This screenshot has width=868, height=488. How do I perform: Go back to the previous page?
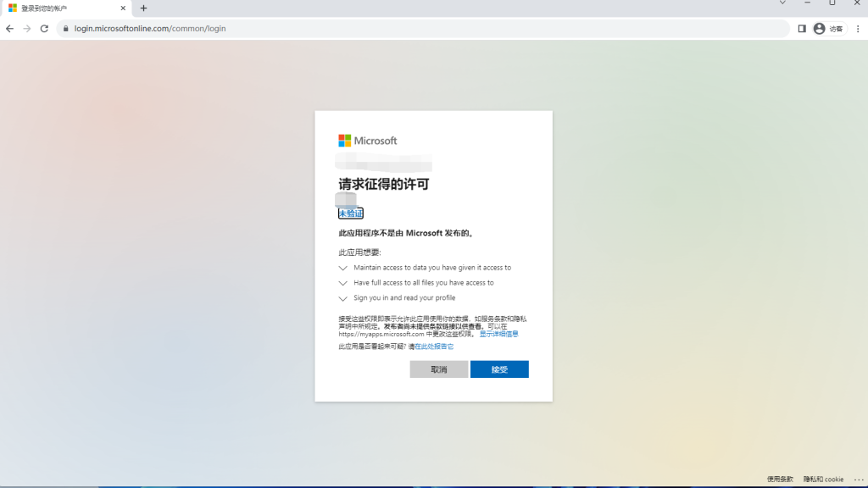click(x=10, y=29)
